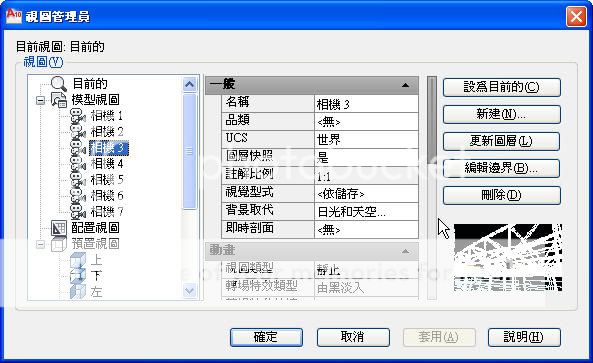593x363 pixels.
Task: Click the 視圖類型 value 靜止
Action: coord(366,270)
